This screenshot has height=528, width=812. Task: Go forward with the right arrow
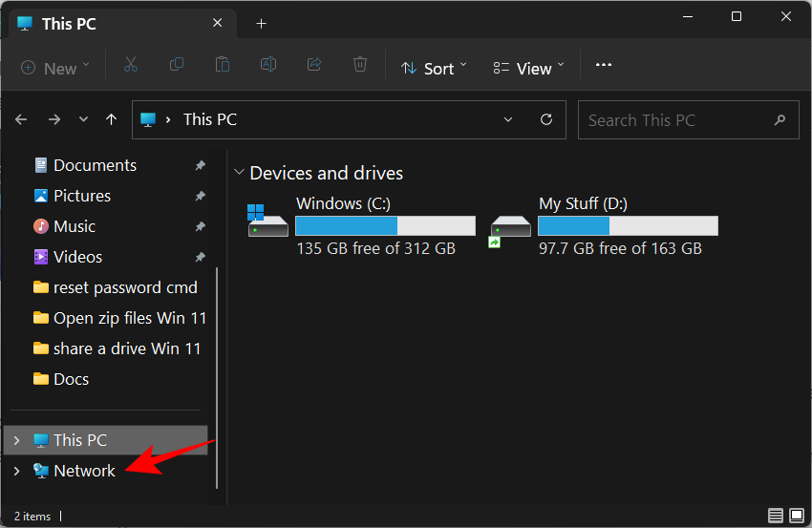coord(53,119)
